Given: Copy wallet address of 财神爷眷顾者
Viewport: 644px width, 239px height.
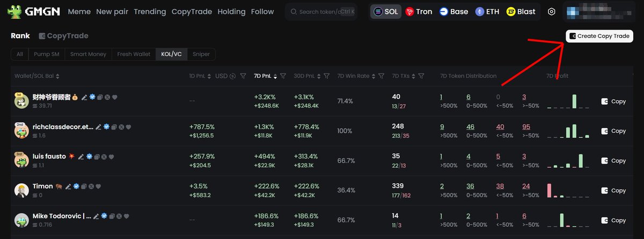Looking at the screenshot, I should point(100,97).
